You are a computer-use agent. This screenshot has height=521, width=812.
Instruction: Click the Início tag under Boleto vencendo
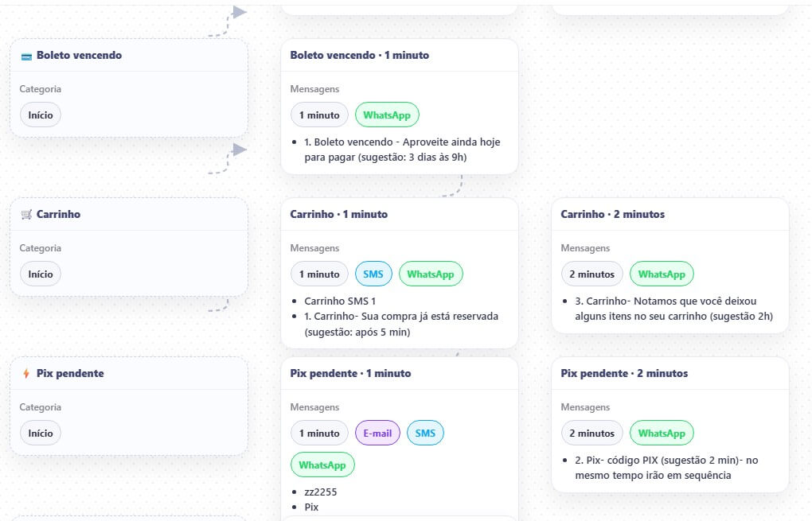pyautogui.click(x=41, y=115)
